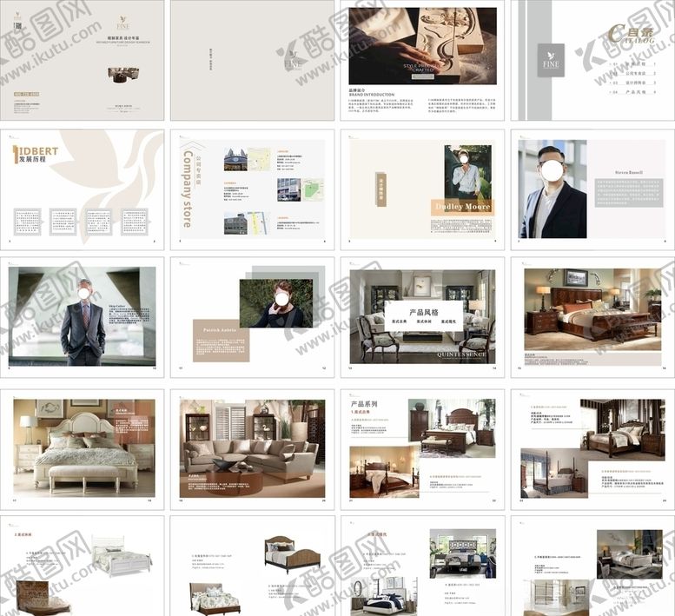Click the IDBERT 发展历程 title
Image resolution: width=675 pixels, height=616 pixels.
coord(36,156)
